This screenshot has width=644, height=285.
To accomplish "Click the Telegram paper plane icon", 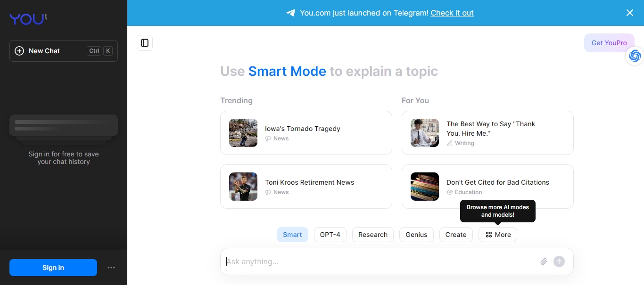I will (x=290, y=13).
